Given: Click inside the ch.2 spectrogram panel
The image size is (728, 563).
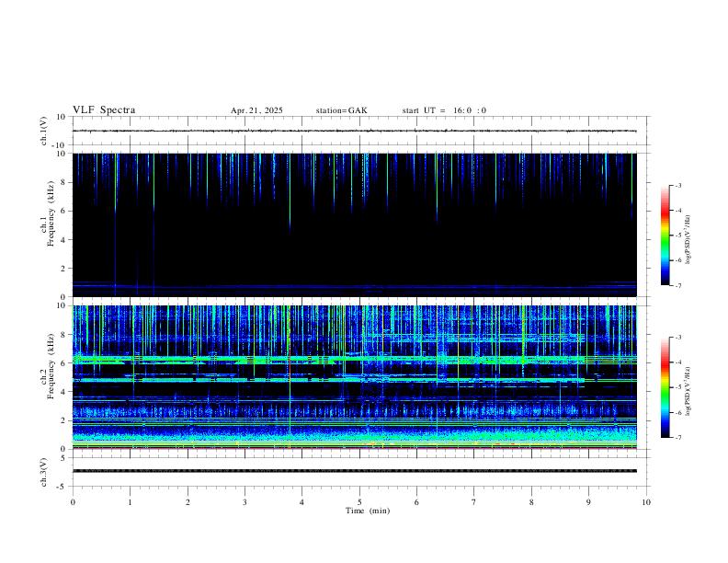Looking at the screenshot, I should tap(354, 377).
